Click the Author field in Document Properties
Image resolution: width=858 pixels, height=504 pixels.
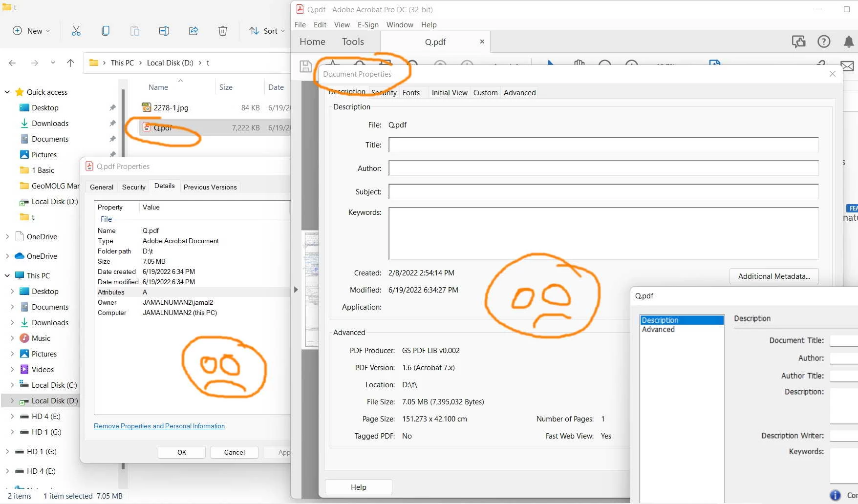coord(603,168)
